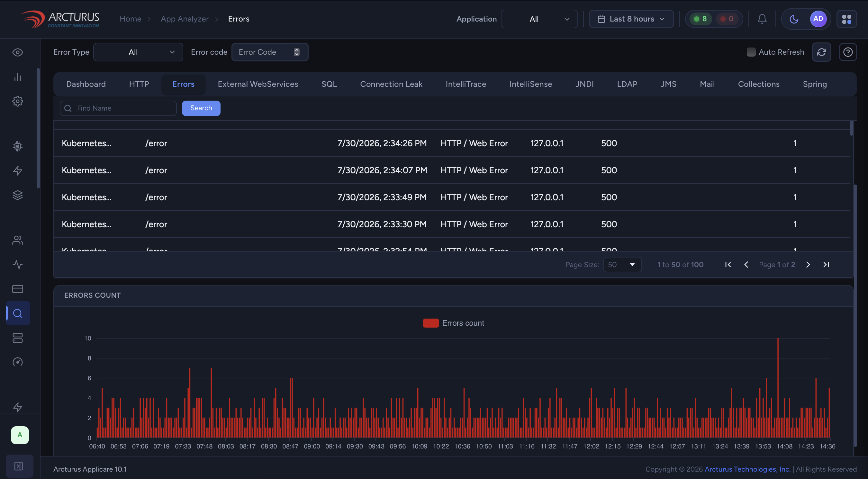
Task: Open the card panel sidebar icon
Action: pyautogui.click(x=18, y=289)
